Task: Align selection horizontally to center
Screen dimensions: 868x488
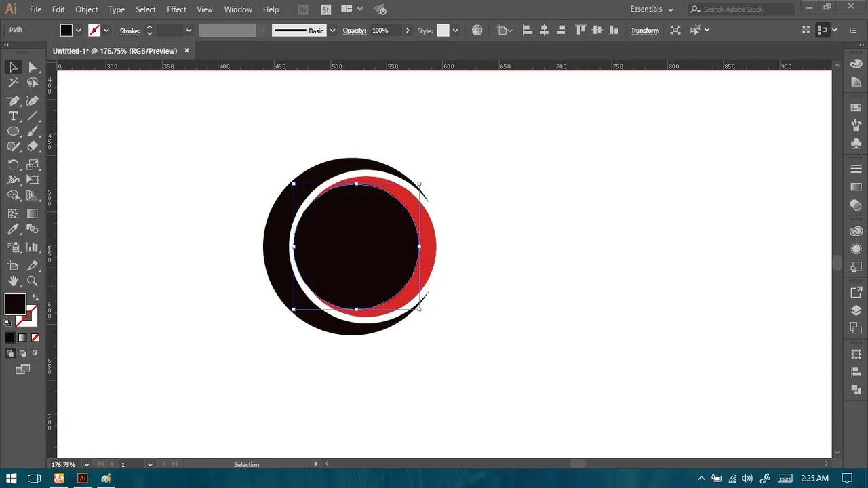Action: pos(544,30)
